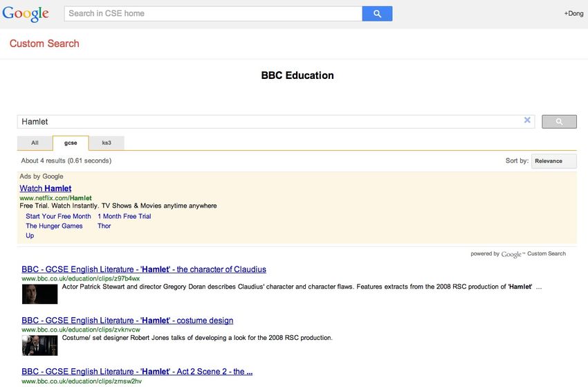Viewport: 588px width, 387px height.
Task: Click the www.netflix.com/Hamlet URL
Action: point(55,198)
